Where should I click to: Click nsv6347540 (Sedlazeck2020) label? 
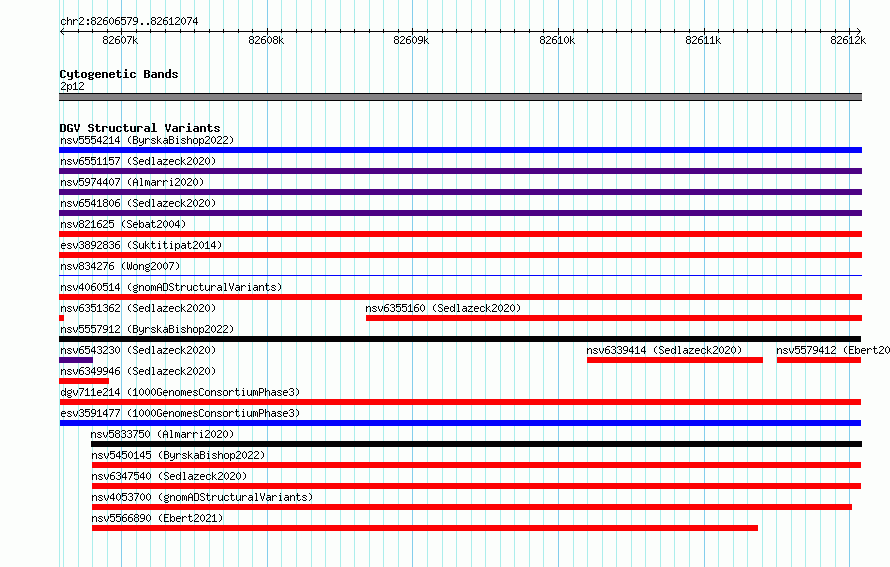coord(169,476)
